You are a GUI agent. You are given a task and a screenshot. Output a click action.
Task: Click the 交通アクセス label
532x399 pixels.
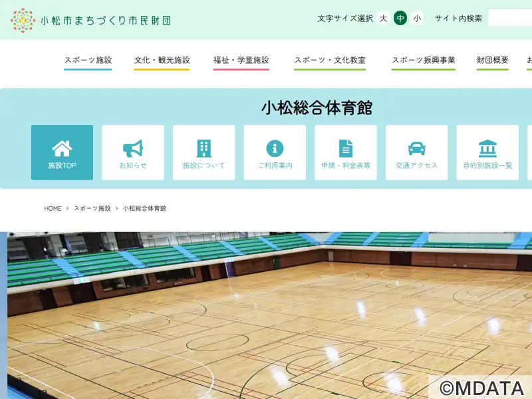(417, 165)
